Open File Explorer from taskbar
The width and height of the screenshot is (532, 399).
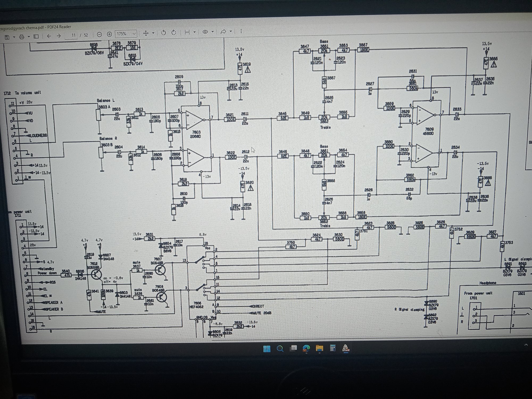point(319,348)
